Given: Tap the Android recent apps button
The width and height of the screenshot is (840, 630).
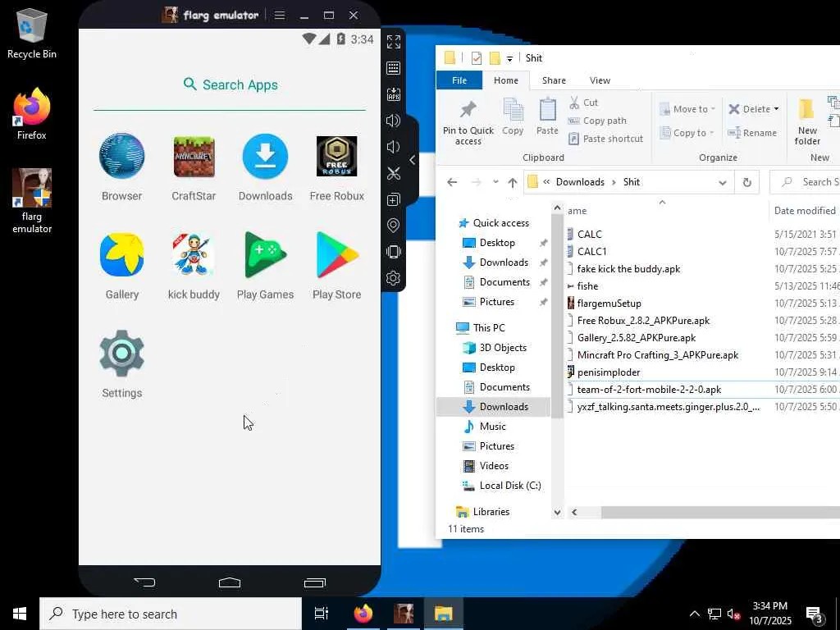Looking at the screenshot, I should [x=314, y=582].
